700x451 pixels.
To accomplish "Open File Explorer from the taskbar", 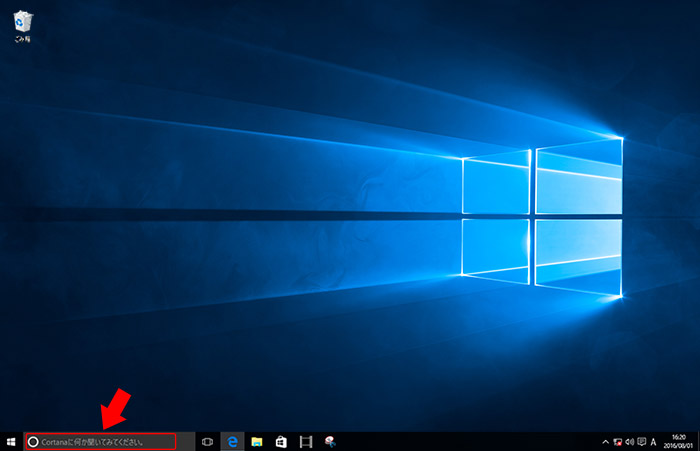I will [x=257, y=442].
